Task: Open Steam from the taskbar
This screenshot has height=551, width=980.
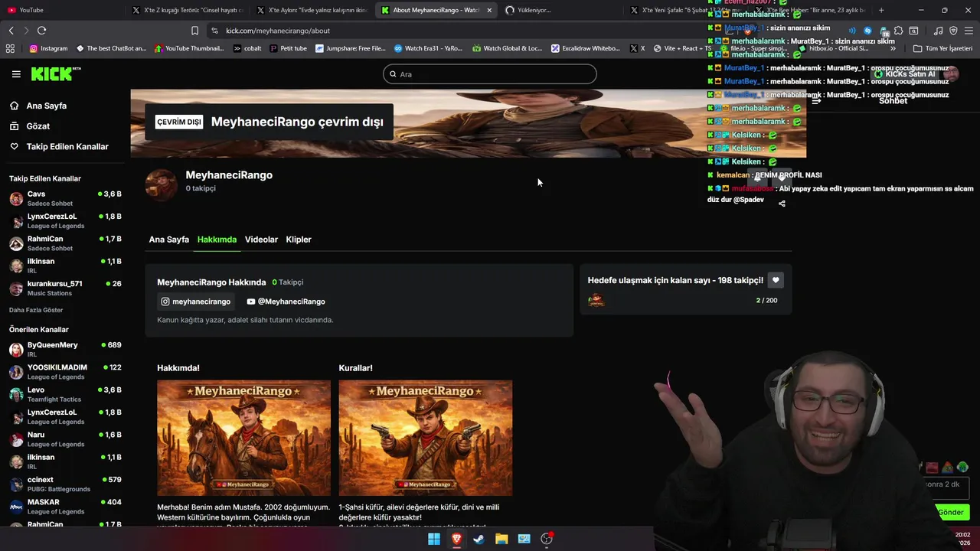Action: (x=479, y=539)
